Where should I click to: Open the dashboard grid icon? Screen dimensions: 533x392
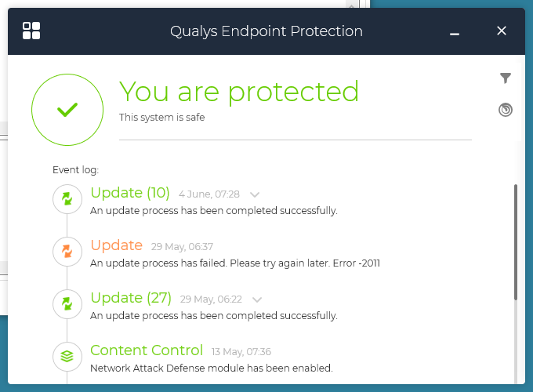click(31, 31)
